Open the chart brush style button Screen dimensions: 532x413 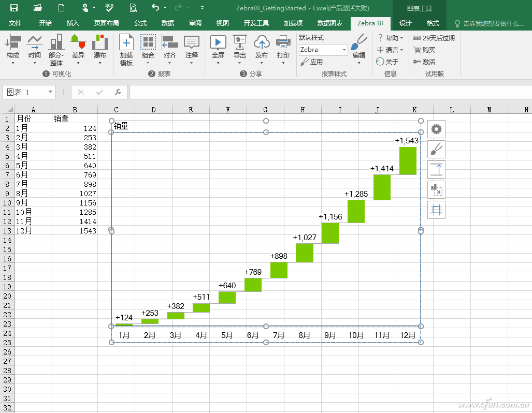coord(436,150)
